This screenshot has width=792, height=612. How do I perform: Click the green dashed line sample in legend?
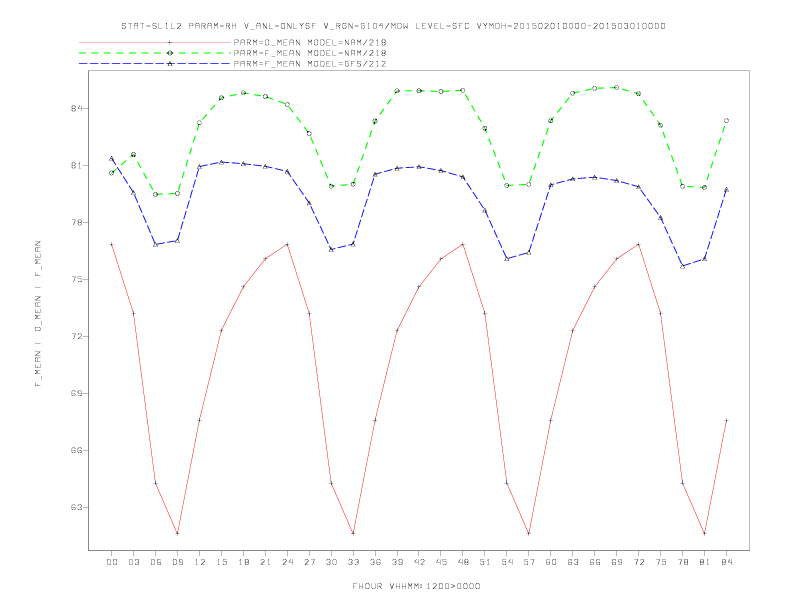coord(155,53)
